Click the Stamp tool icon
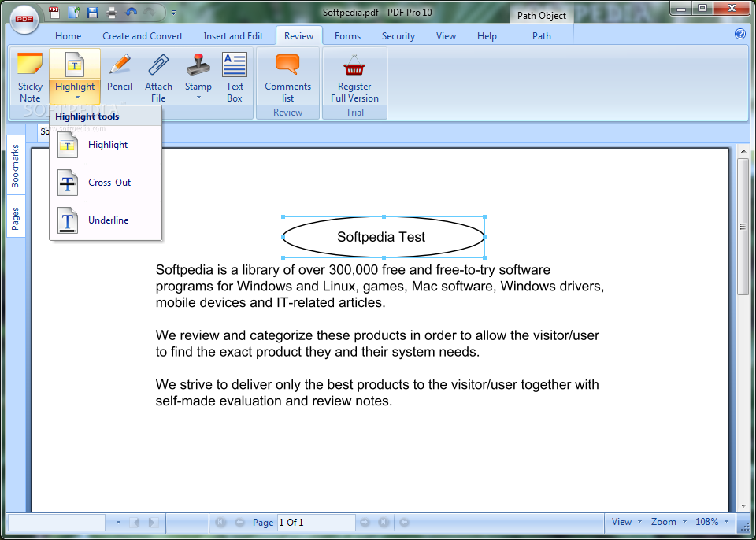The image size is (756, 540). click(198, 65)
